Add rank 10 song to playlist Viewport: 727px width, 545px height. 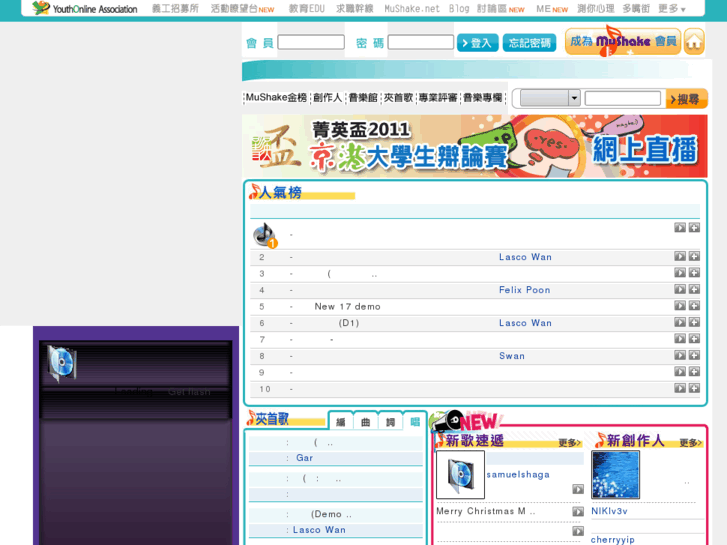[x=694, y=388]
